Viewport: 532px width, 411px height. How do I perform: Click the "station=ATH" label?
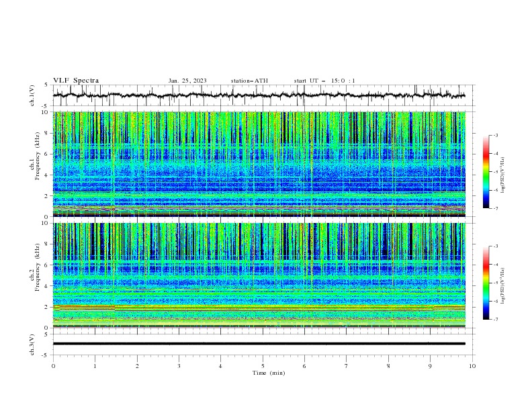click(x=249, y=81)
